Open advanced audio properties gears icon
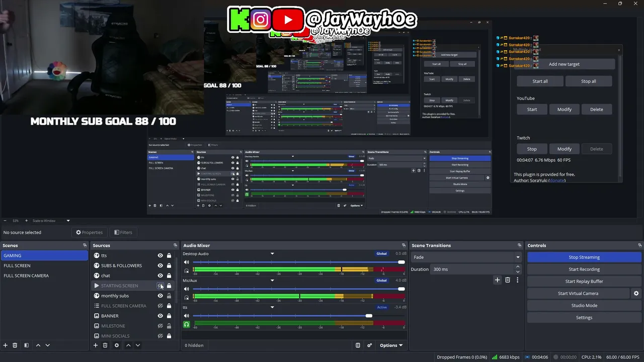Viewport: 644px width, 362px height. click(370, 345)
